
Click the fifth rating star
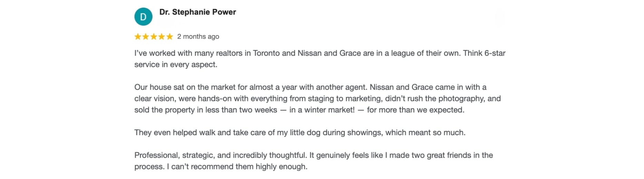coord(169,37)
